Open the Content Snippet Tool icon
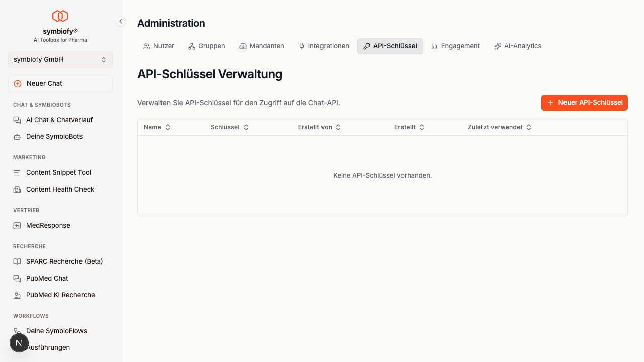 (18, 172)
